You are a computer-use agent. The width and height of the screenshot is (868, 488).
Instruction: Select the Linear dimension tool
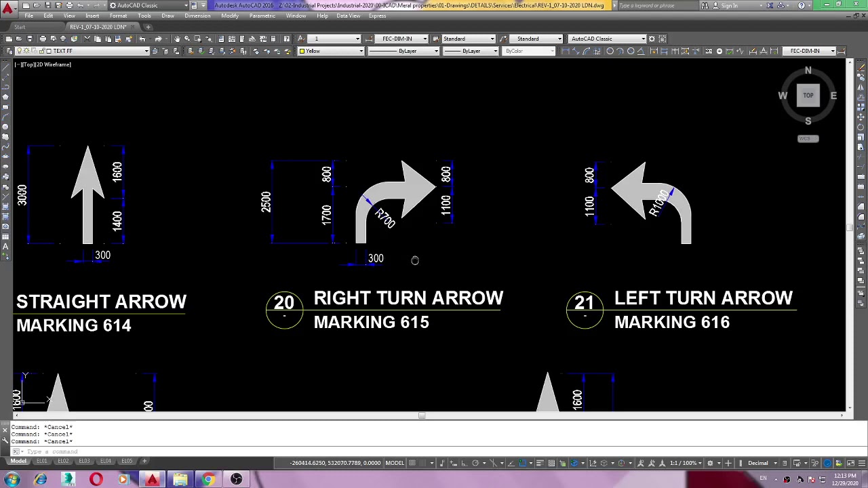(566, 51)
